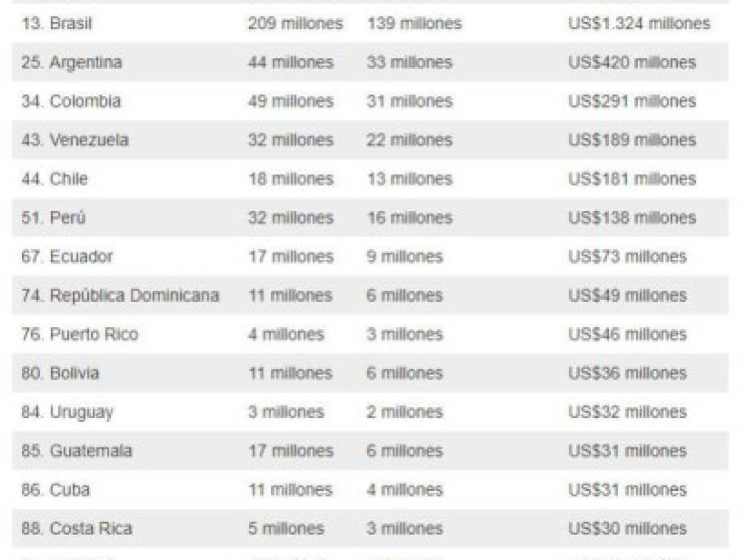The width and height of the screenshot is (747, 560).
Task: Click the US$291 millones amount
Action: [632, 101]
